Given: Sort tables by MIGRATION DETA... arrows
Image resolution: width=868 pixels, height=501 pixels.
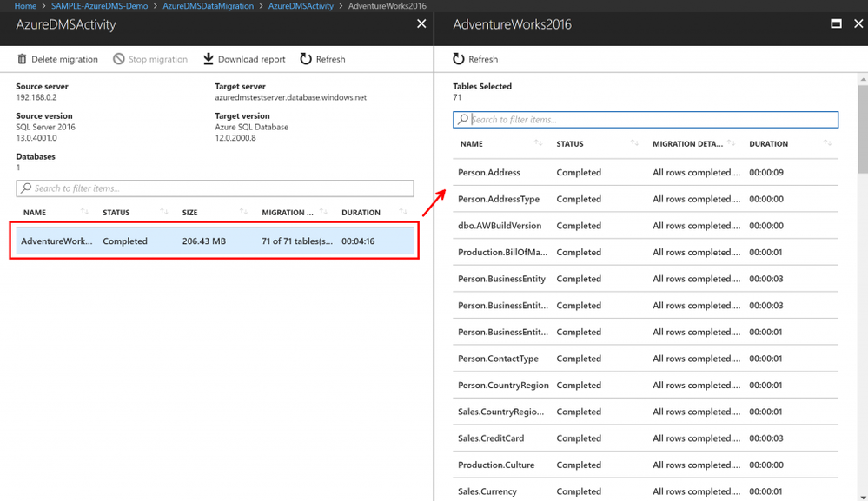Looking at the screenshot, I should pos(732,143).
